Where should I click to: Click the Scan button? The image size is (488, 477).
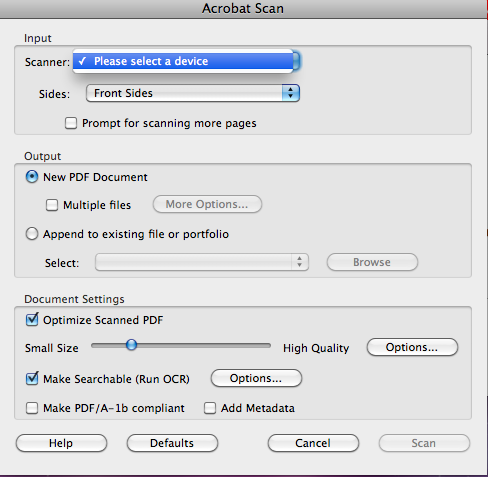click(x=424, y=443)
